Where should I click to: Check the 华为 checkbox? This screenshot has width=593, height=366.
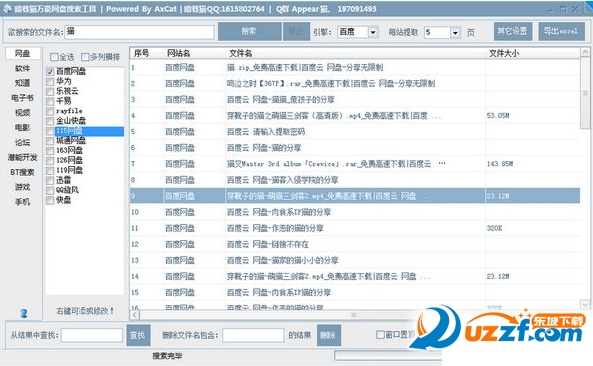50,81
